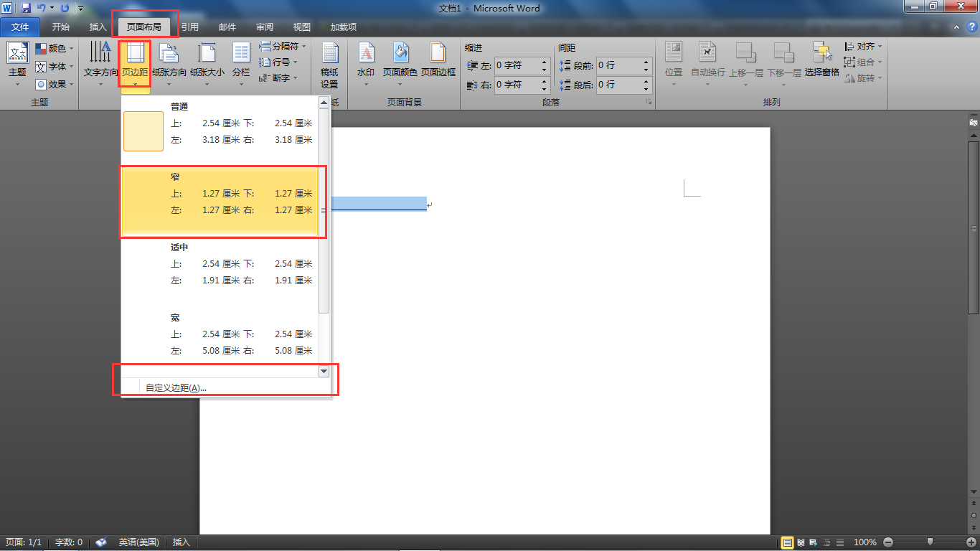The height and width of the screenshot is (551, 980).
Task: Open theme Effects (效果) menu
Action: tap(55, 84)
